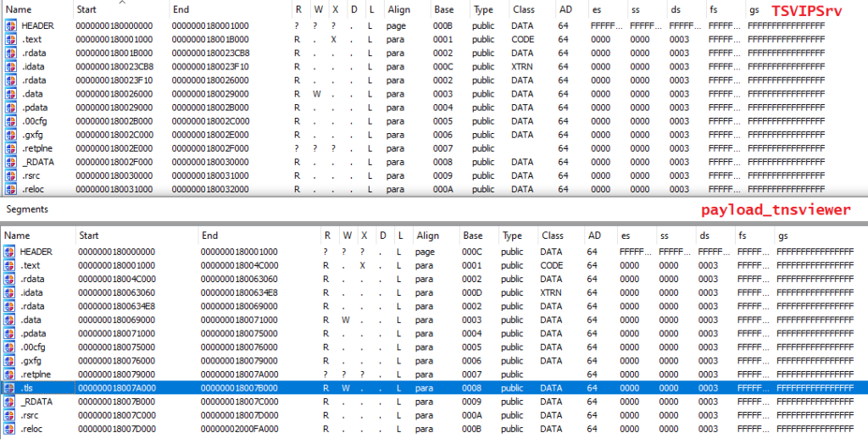Click the .tls segment icon
The height and width of the screenshot is (444, 868).
[x=9, y=388]
